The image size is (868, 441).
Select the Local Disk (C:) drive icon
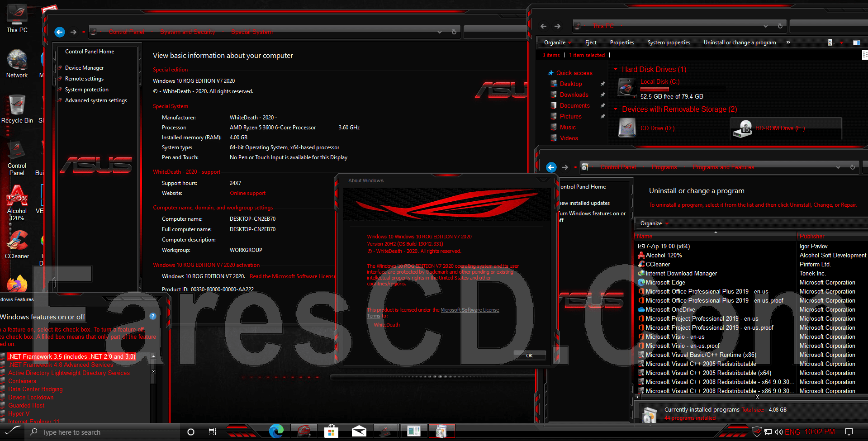(x=627, y=88)
